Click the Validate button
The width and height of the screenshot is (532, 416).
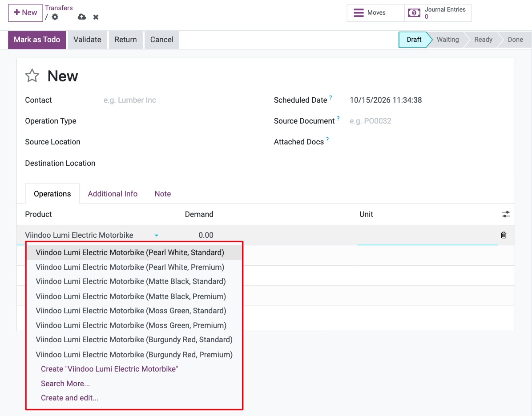pyautogui.click(x=88, y=40)
